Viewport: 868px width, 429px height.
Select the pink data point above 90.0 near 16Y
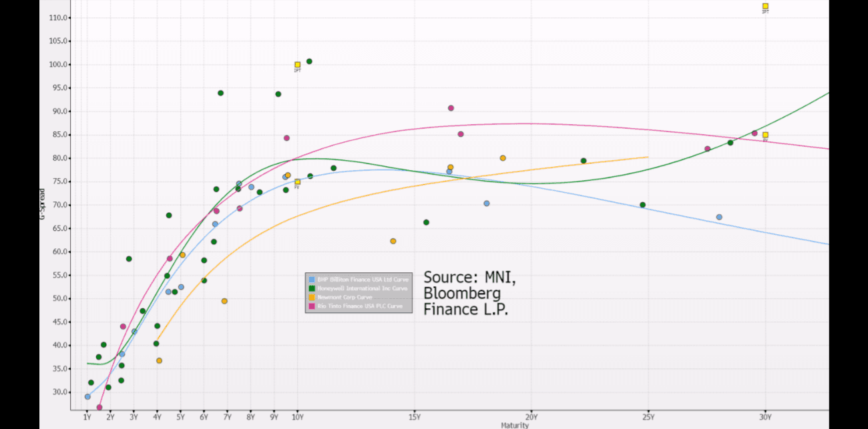[x=451, y=108]
